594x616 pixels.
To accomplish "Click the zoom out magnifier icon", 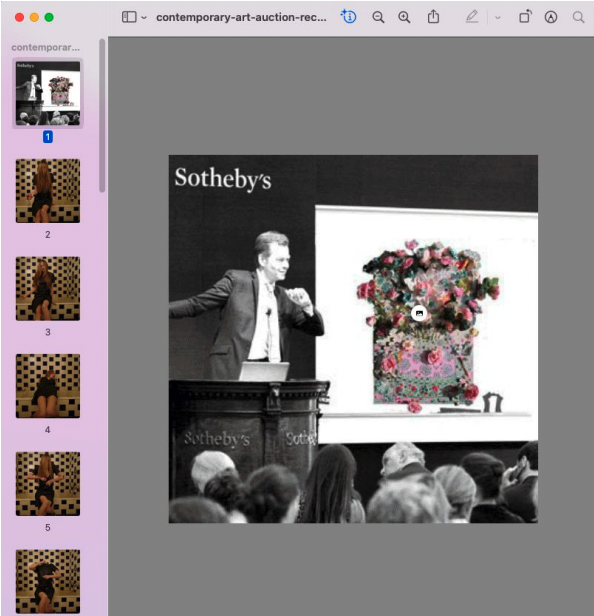I will 378,17.
